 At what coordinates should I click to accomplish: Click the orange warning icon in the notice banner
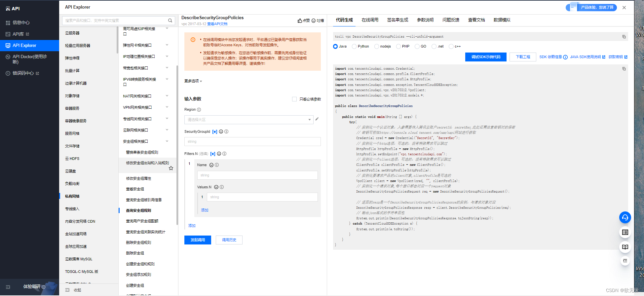point(193,40)
